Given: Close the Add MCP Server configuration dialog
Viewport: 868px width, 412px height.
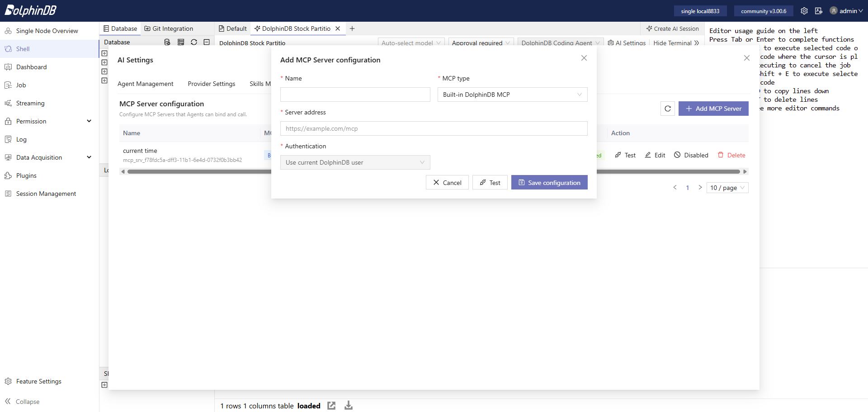Looking at the screenshot, I should pos(584,58).
